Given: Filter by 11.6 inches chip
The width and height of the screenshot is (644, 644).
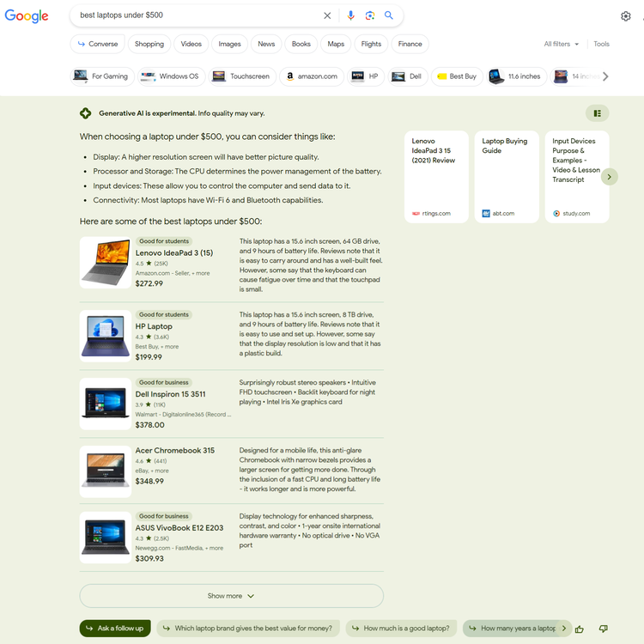Looking at the screenshot, I should (x=517, y=76).
